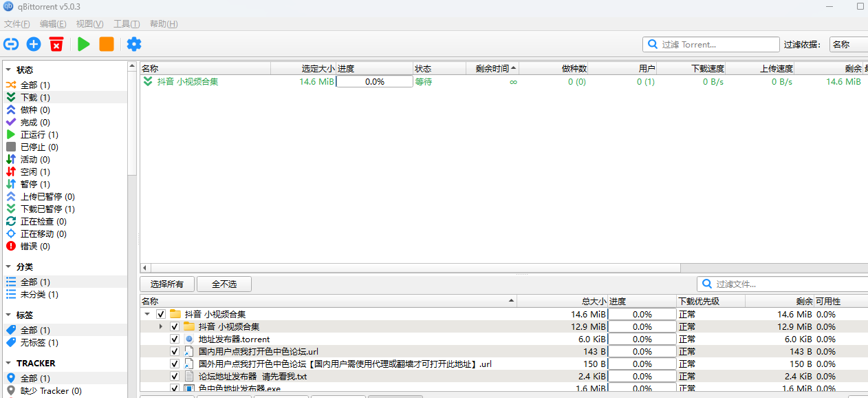Select the 正运行 (1) running filter icon
The width and height of the screenshot is (868, 398).
tap(11, 134)
